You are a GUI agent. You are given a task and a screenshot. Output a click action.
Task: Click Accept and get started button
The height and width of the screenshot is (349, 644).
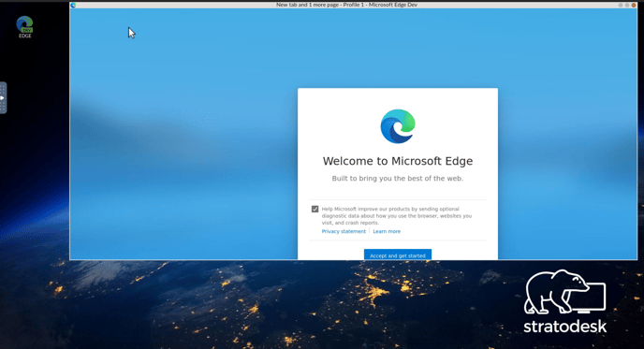click(398, 254)
